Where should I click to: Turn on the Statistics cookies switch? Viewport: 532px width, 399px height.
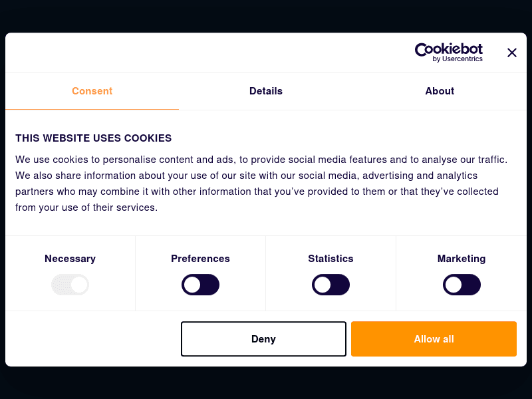click(x=331, y=285)
